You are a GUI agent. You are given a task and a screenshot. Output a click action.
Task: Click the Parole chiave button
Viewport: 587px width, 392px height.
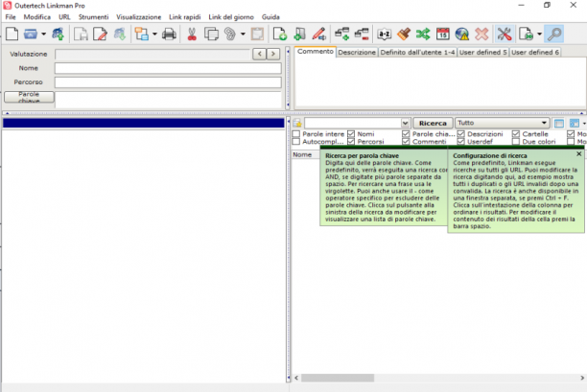(29, 97)
